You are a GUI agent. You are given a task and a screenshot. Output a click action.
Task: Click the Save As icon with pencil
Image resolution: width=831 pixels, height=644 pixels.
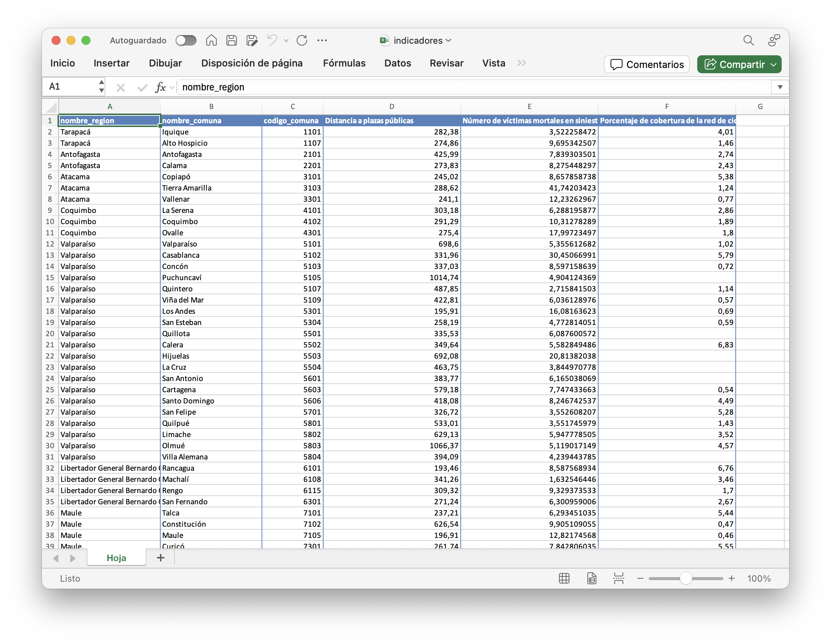point(251,40)
